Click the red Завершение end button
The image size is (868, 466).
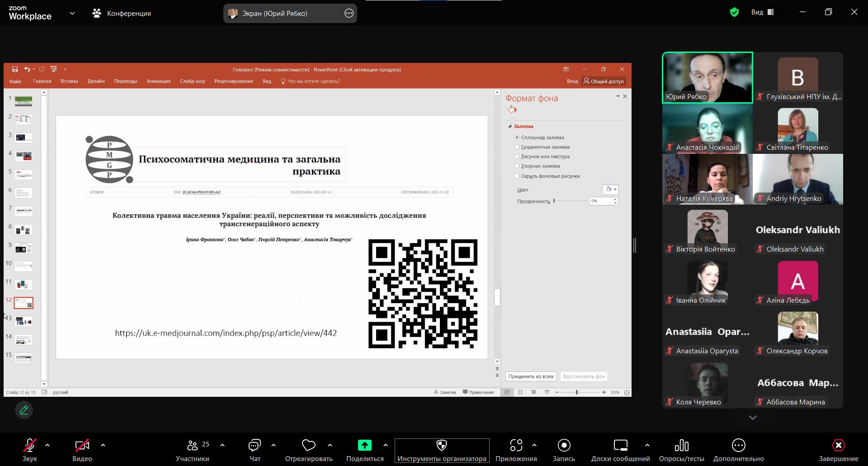(x=838, y=445)
